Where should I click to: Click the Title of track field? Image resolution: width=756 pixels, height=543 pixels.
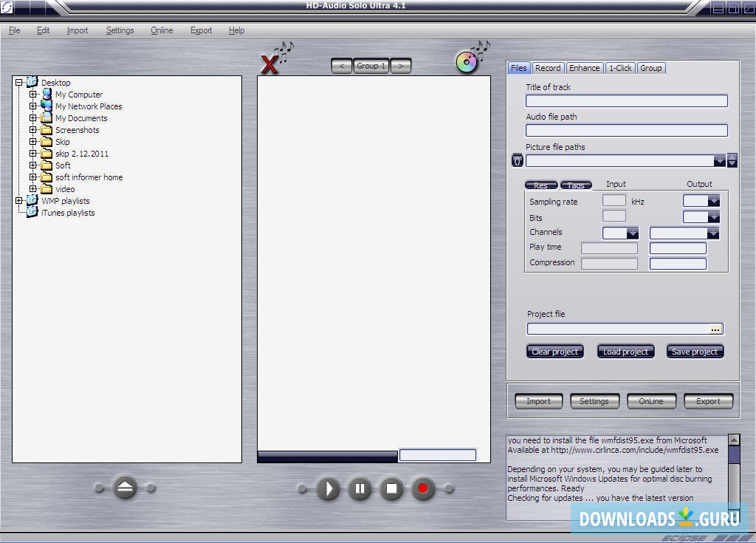tap(627, 100)
